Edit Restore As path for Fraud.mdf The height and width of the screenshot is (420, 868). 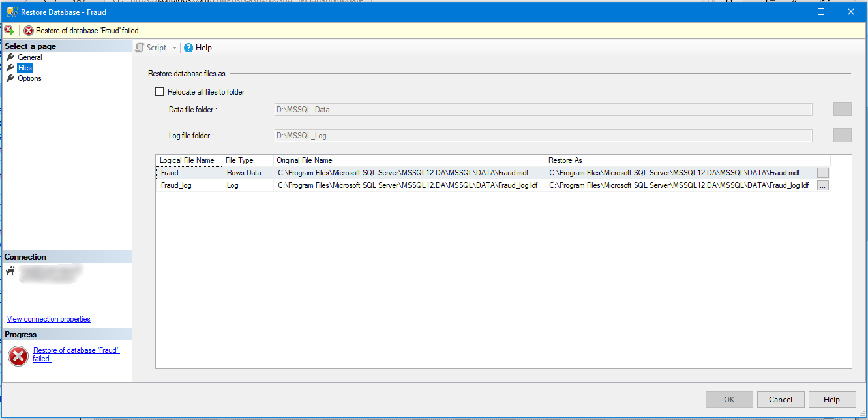pos(681,173)
